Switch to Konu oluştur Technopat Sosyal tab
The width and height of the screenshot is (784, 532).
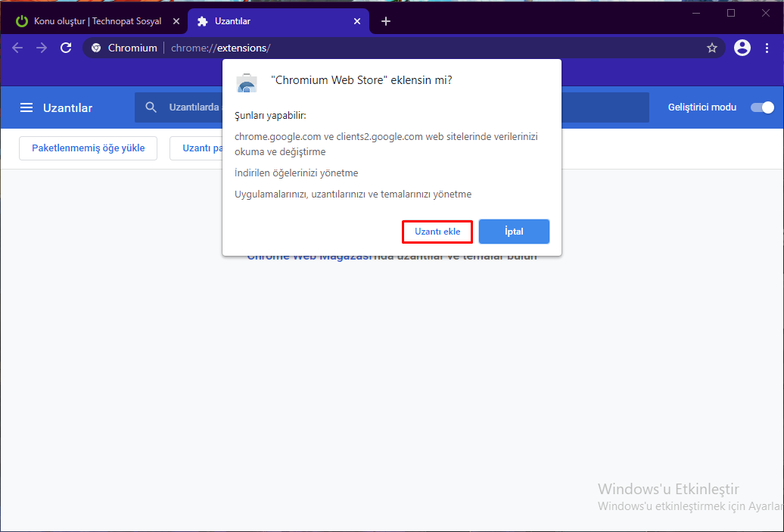click(x=94, y=21)
